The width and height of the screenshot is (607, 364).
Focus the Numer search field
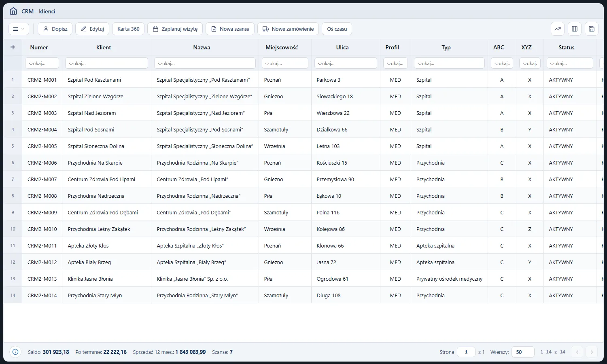[42, 63]
